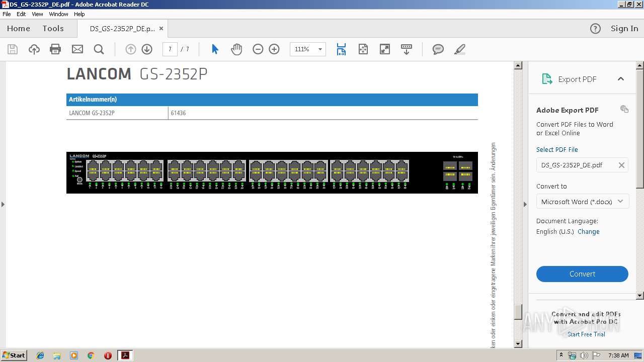Open Google Chrome from taskbar
Viewport: 644px width, 362px height.
coord(91,355)
